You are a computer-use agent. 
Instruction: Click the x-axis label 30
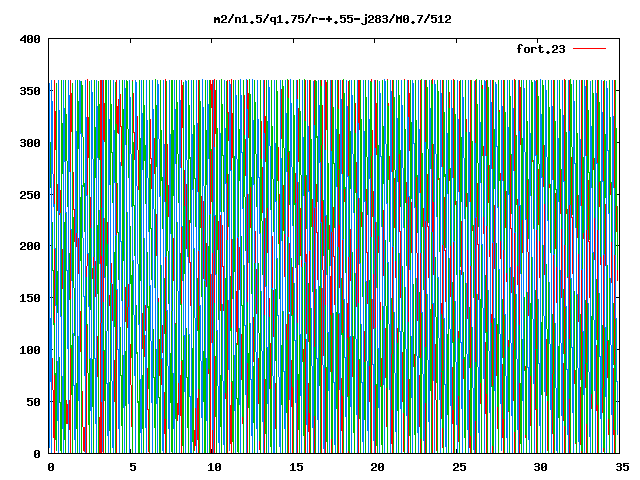[x=541, y=467]
